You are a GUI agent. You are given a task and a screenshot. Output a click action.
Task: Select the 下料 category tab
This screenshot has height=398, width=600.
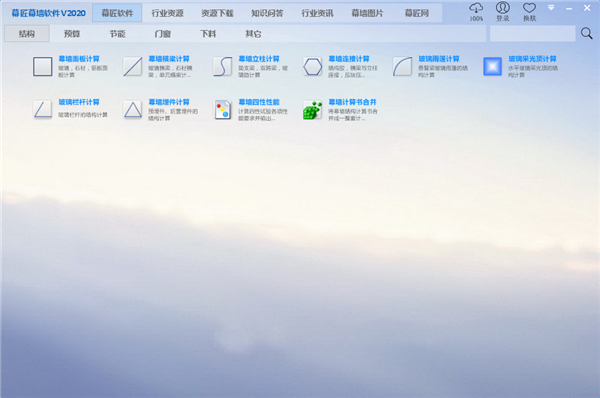tap(208, 34)
